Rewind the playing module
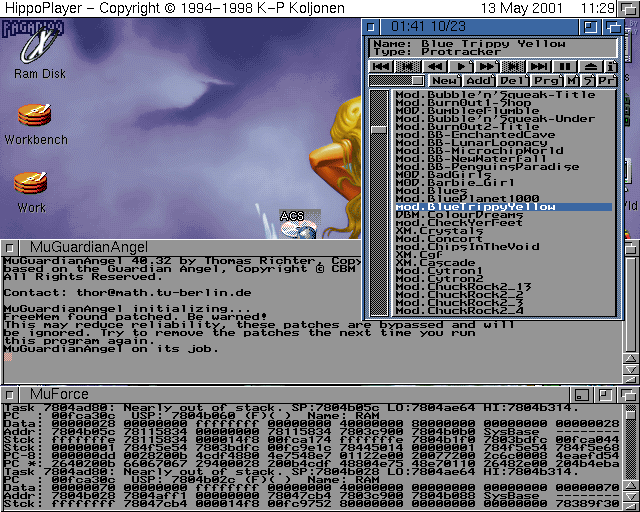Screen dimensions: 640x512 pos(434,66)
